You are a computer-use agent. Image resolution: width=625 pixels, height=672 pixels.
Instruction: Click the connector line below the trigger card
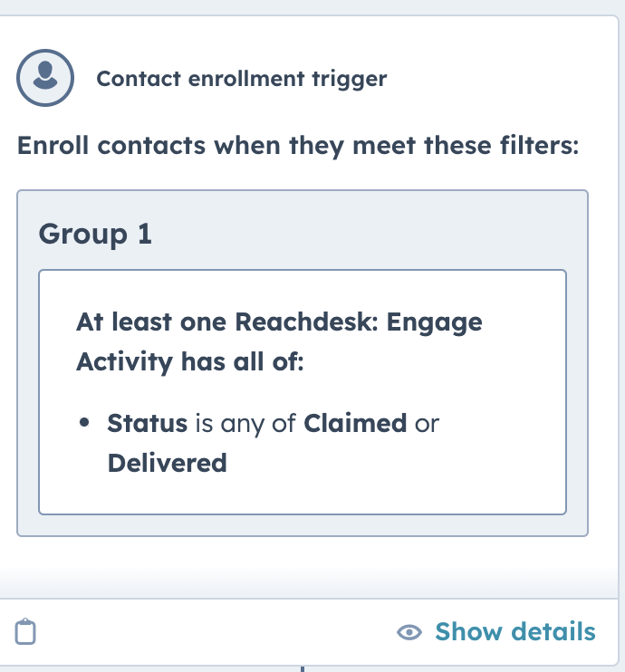[x=303, y=669]
